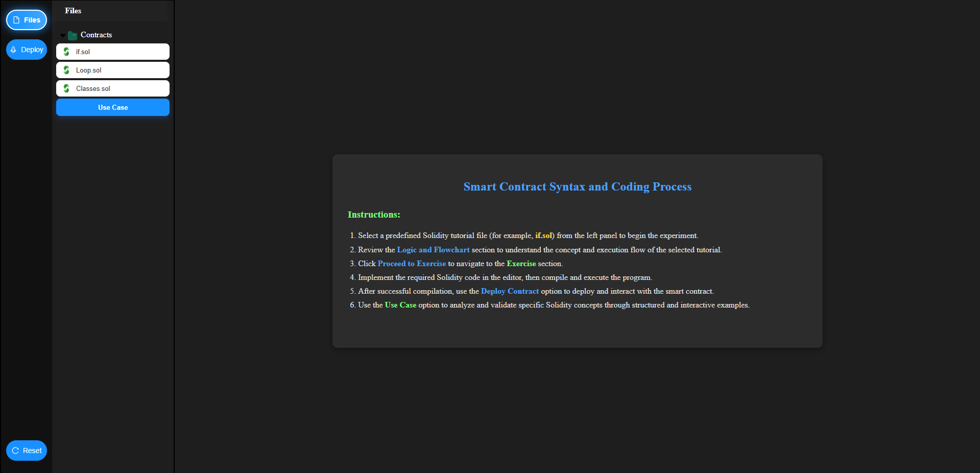Click the Solidity icon on Classes.sol
The width and height of the screenshot is (980, 473).
(66, 88)
